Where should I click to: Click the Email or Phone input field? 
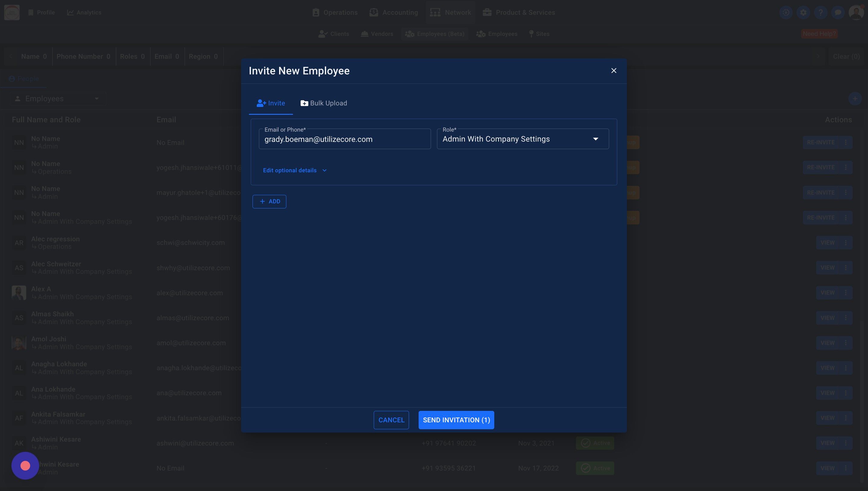coord(344,139)
